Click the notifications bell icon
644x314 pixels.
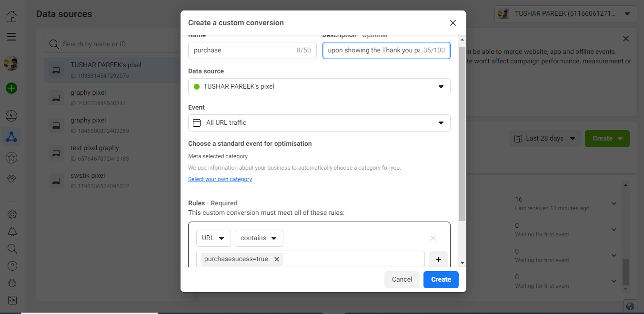pos(12,232)
